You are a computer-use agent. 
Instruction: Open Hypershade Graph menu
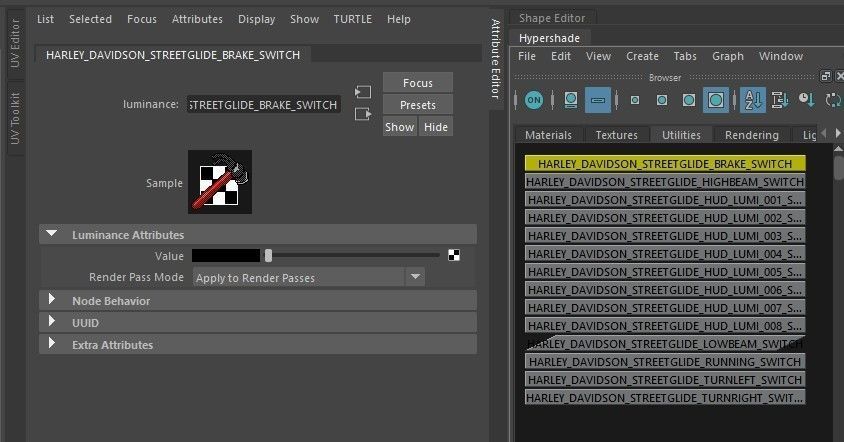(x=728, y=56)
